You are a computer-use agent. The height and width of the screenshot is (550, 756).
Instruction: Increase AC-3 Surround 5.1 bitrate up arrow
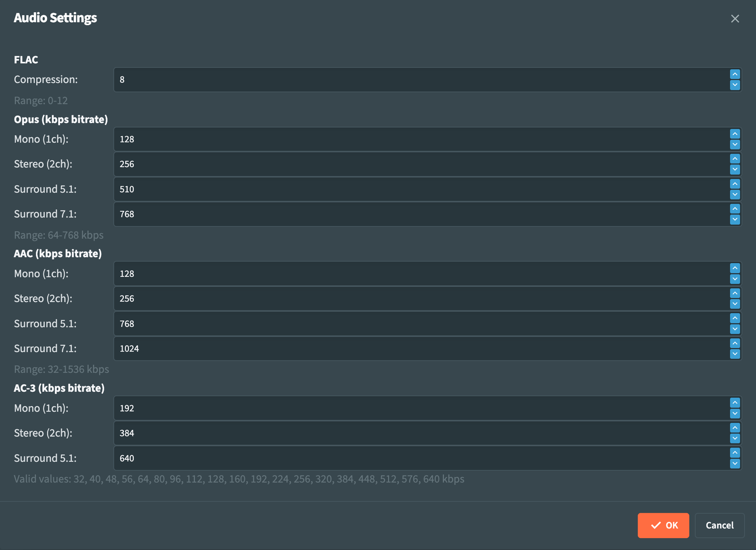coord(735,453)
